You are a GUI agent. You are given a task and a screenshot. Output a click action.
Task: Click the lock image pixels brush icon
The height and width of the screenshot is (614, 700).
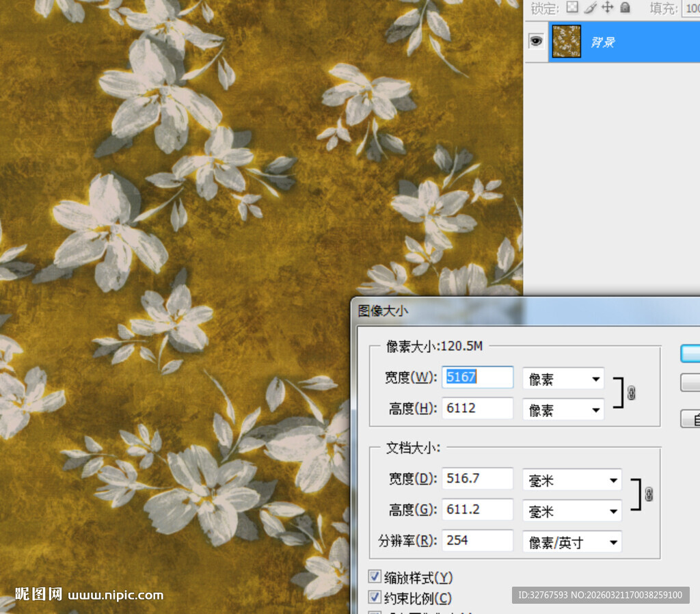(591, 8)
